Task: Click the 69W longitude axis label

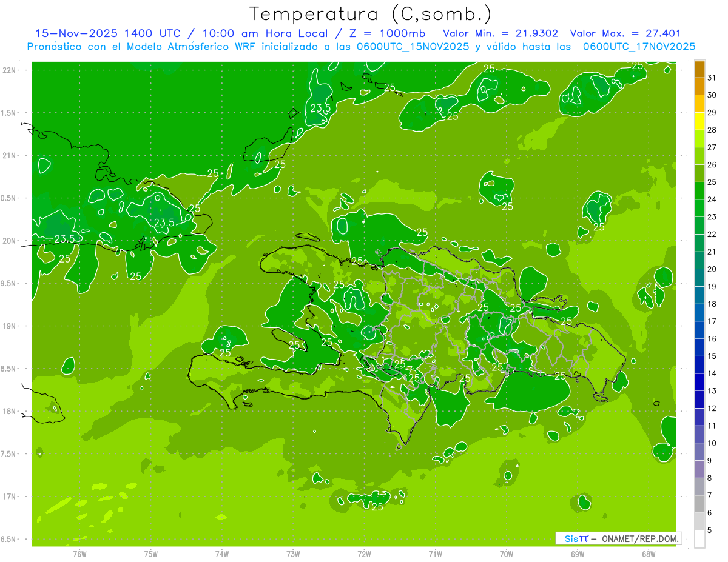Action: 578,554
